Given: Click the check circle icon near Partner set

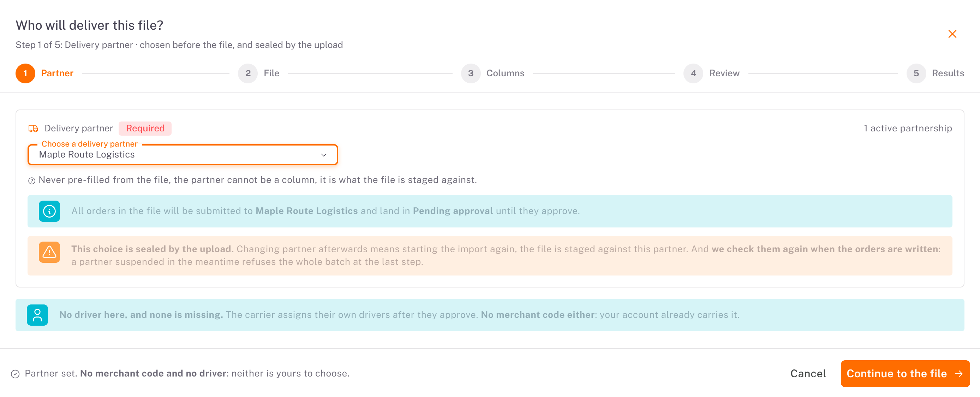Looking at the screenshot, I should pyautogui.click(x=15, y=374).
